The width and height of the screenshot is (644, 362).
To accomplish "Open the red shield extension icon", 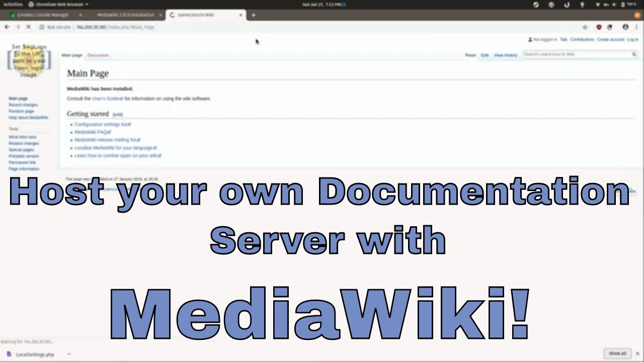I will 599,27.
